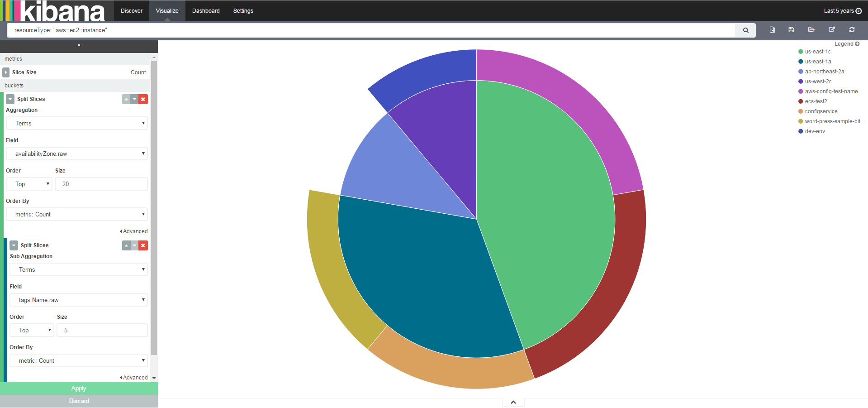Open a saved visualization with the folder icon
The image size is (868, 408).
click(x=811, y=29)
